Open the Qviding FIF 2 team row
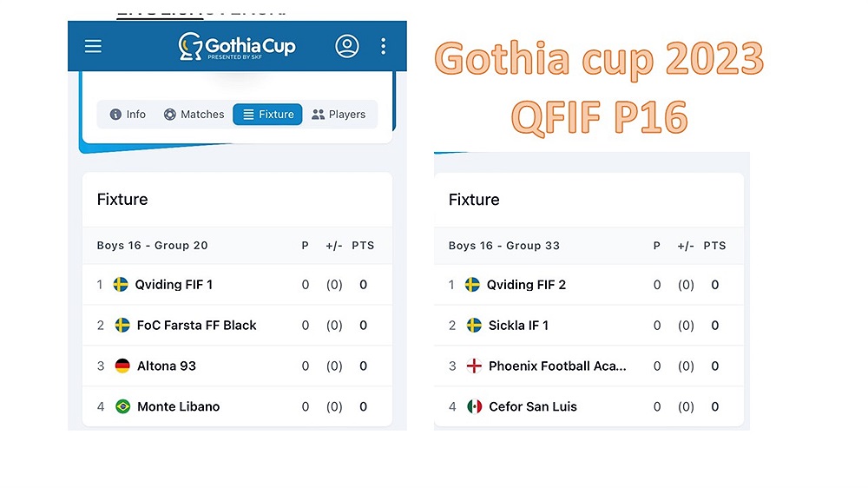 coord(589,285)
